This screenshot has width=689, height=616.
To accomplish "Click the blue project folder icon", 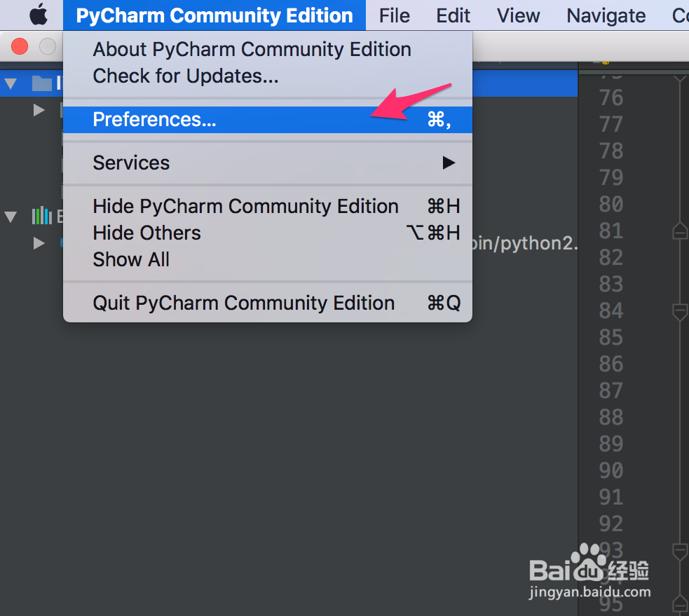I will pos(42,83).
